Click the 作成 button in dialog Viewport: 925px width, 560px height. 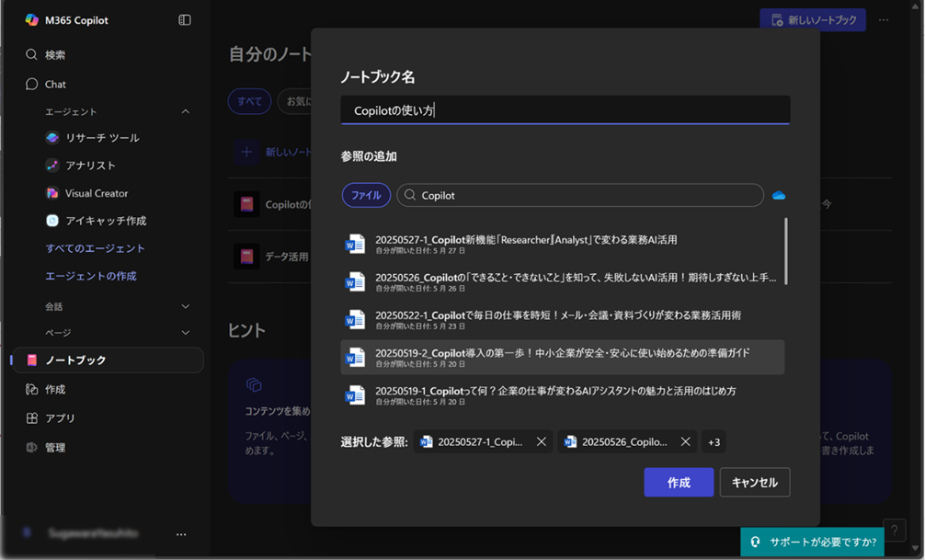click(679, 482)
